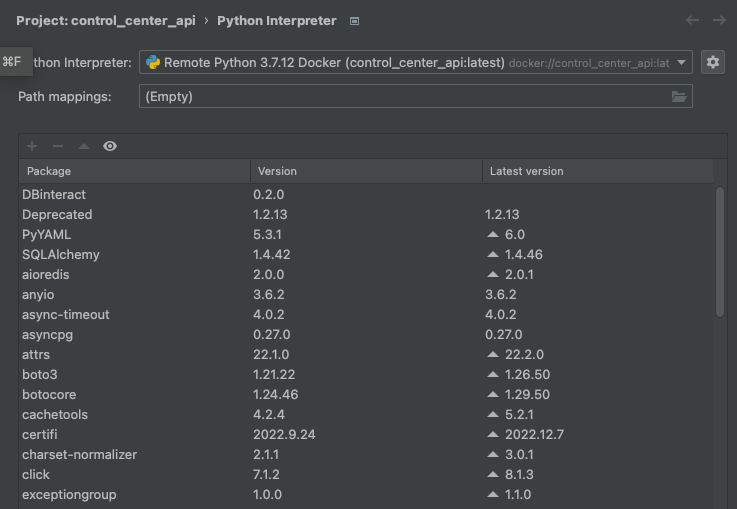
Task: Click the upgrade arrow next to SQLAlchemy 1.4.46
Action: click(493, 254)
